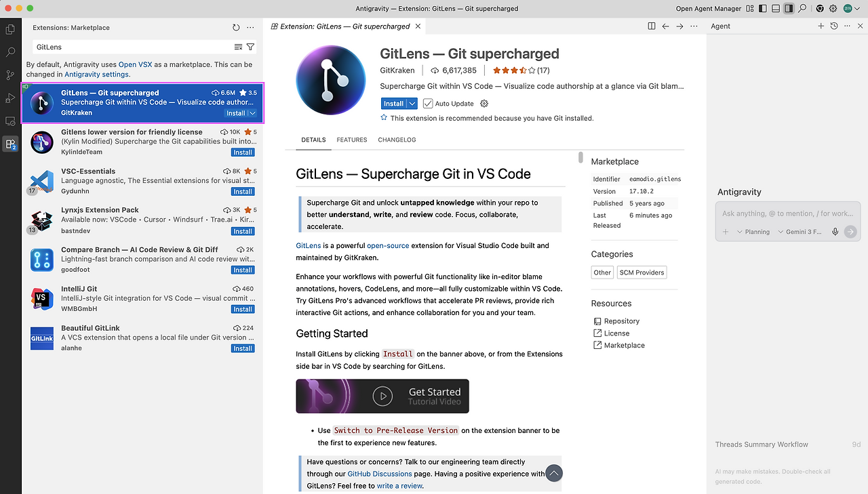Open the GitHub Discussions link
The image size is (868, 494).
tap(380, 474)
